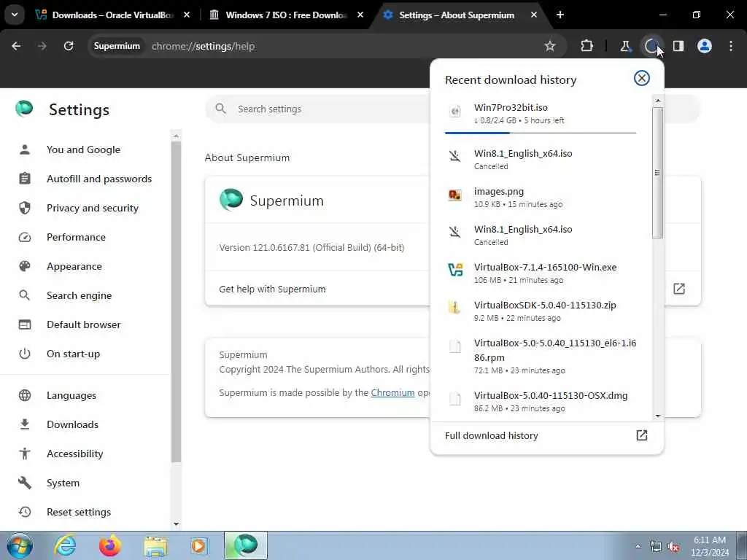Click the download list scroll-down arrow

point(658,416)
